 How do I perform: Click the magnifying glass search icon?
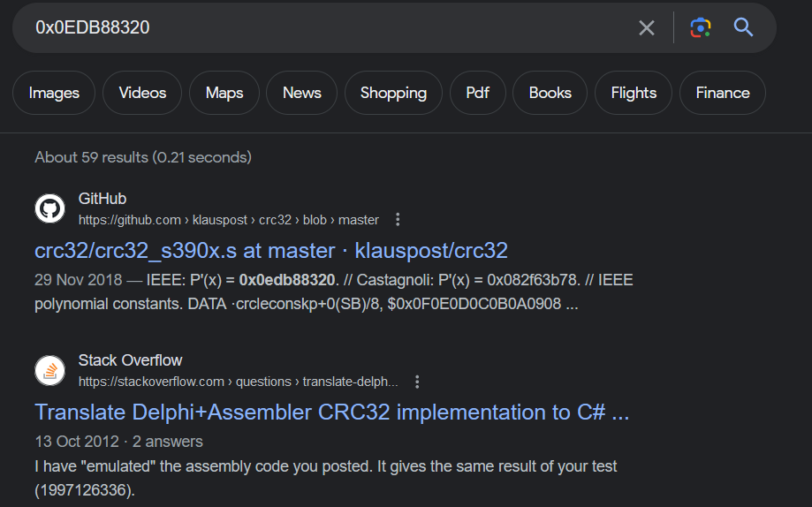744,27
